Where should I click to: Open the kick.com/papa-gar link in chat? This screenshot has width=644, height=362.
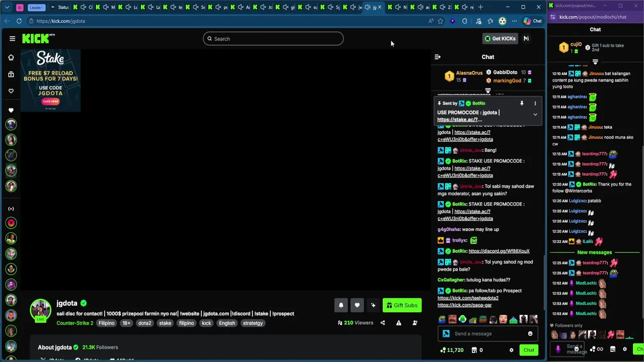point(464,305)
